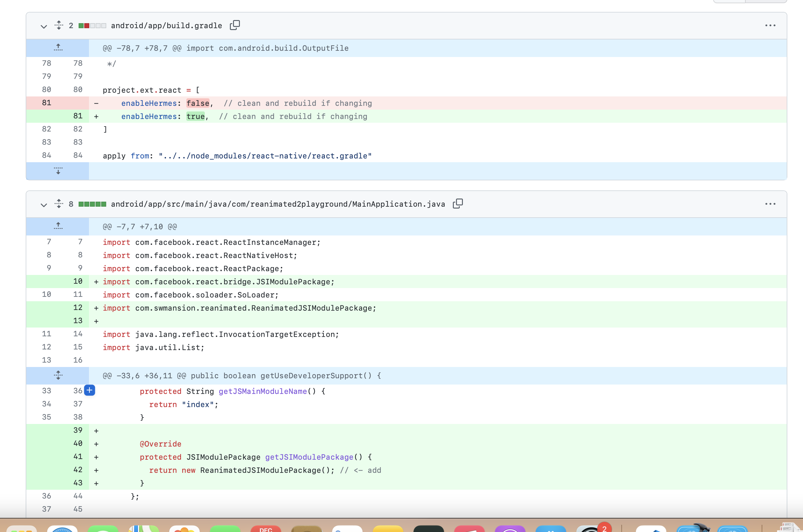Copy the path of android/app/build.gradle

tap(235, 25)
